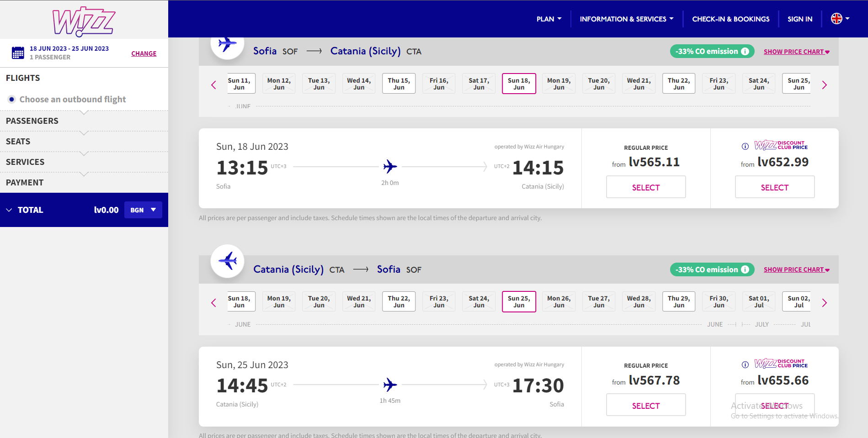Expand Information & Services menu

pos(626,19)
